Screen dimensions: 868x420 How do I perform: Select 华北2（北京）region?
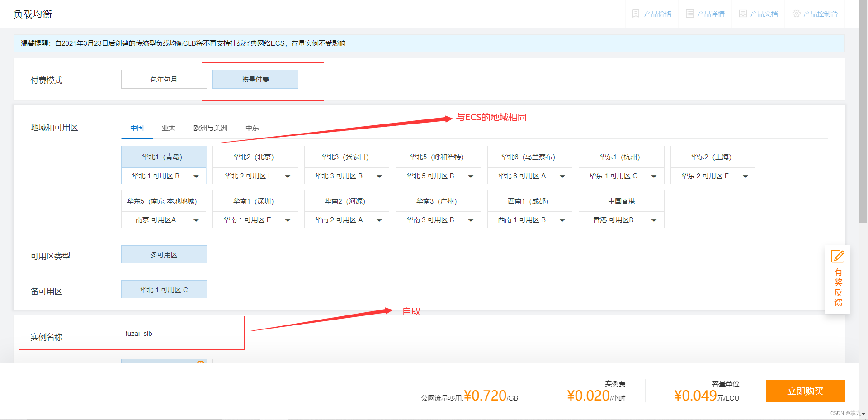click(255, 157)
